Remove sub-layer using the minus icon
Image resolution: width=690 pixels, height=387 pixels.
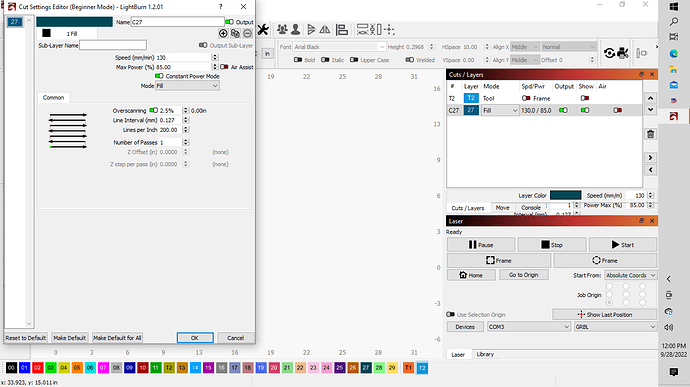[x=248, y=33]
